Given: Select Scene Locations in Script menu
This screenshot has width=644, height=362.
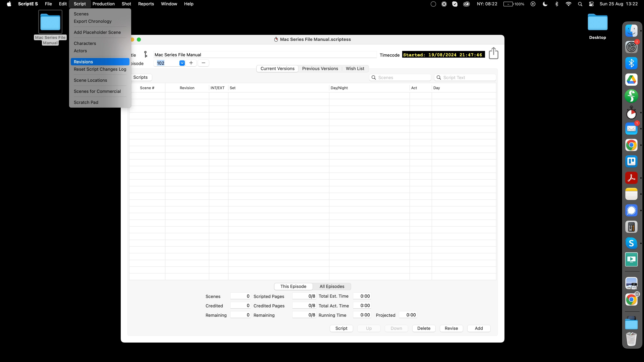Looking at the screenshot, I should click(90, 80).
